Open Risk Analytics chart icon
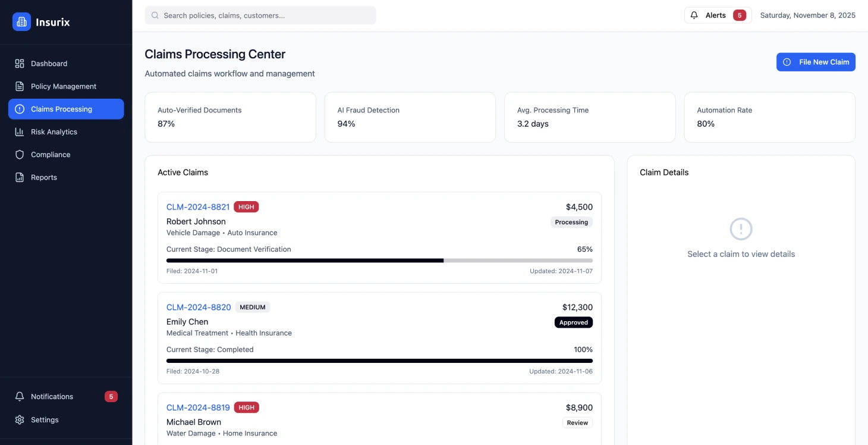 20,131
